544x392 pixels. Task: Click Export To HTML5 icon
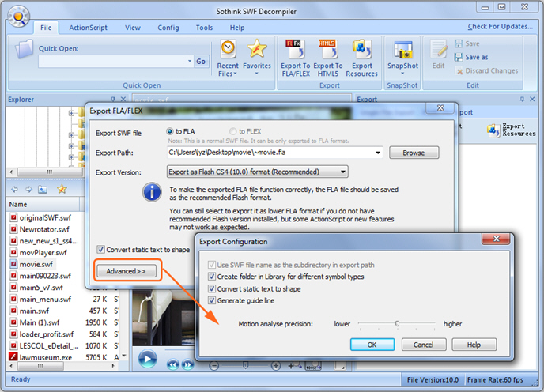point(328,58)
